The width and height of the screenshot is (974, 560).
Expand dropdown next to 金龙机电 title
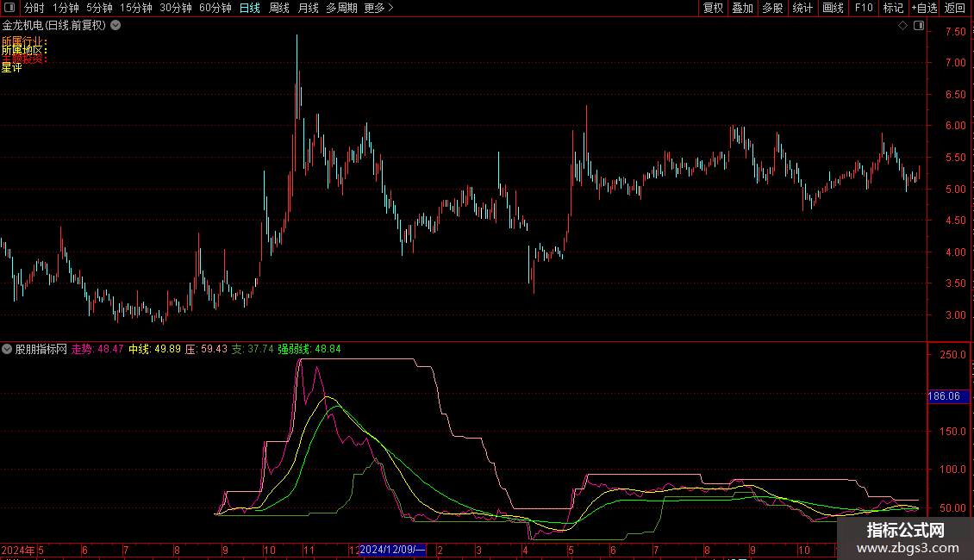(116, 26)
